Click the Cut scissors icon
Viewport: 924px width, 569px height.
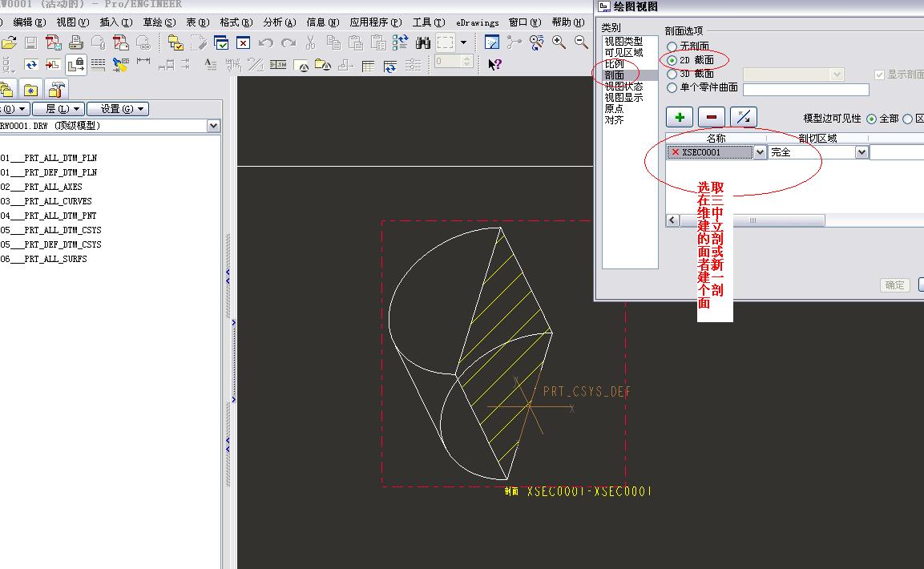pos(311,42)
